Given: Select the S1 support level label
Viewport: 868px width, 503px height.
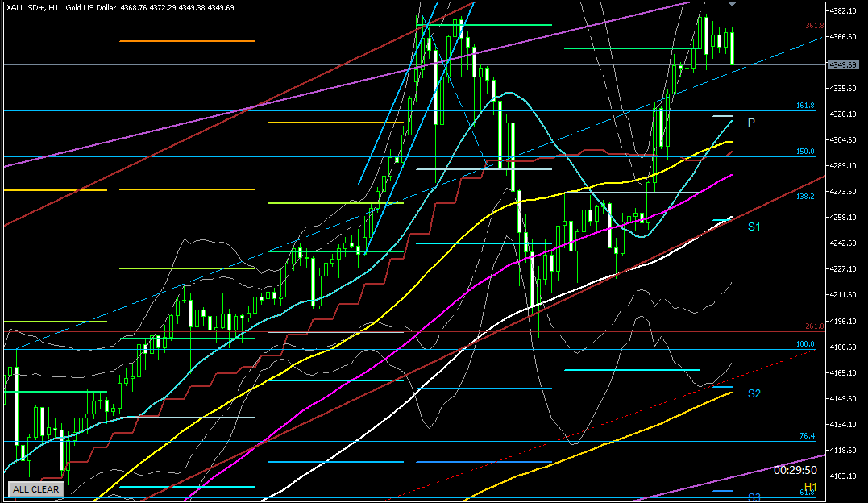Looking at the screenshot, I should 754,227.
